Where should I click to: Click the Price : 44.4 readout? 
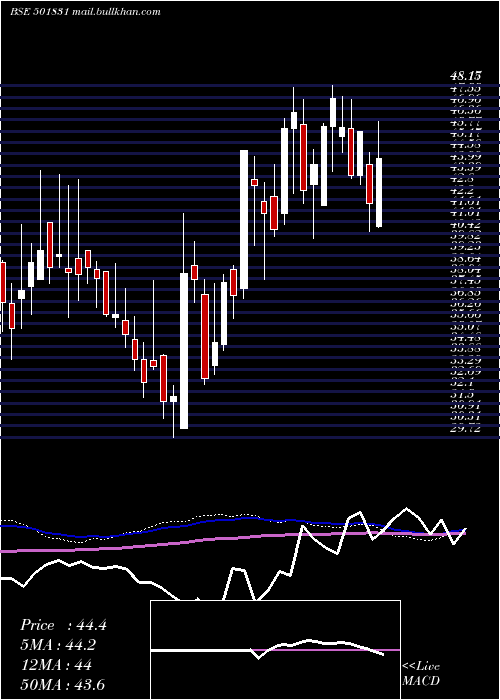pyautogui.click(x=63, y=625)
